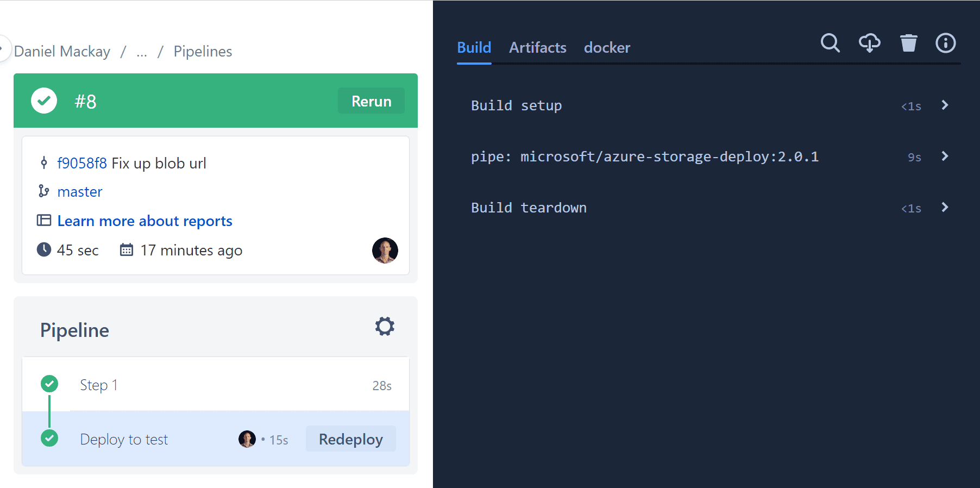Switch to the Build tab
This screenshot has height=488, width=980.
[x=474, y=48]
